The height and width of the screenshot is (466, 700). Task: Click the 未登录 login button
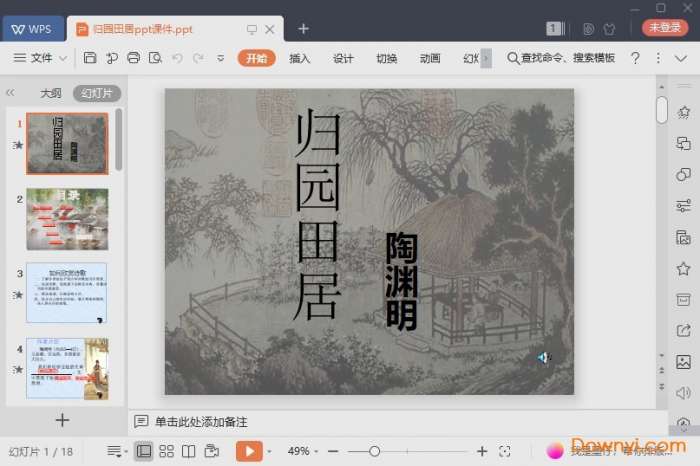665,28
